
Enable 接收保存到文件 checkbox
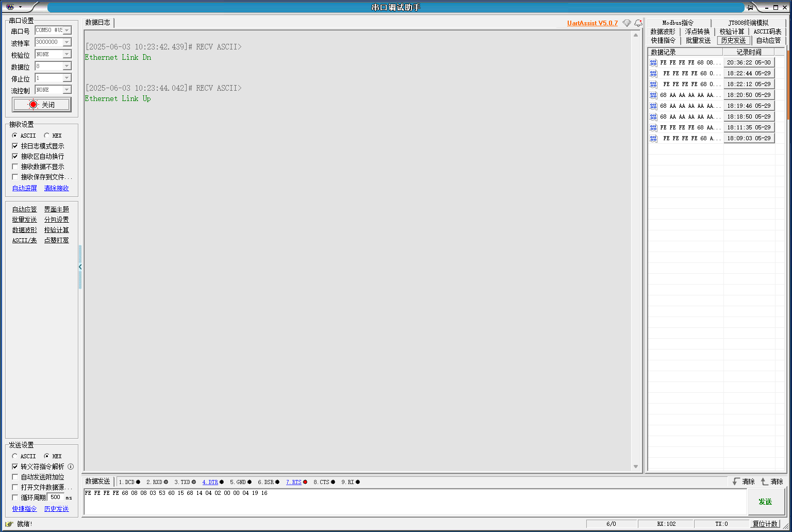pyautogui.click(x=15, y=177)
